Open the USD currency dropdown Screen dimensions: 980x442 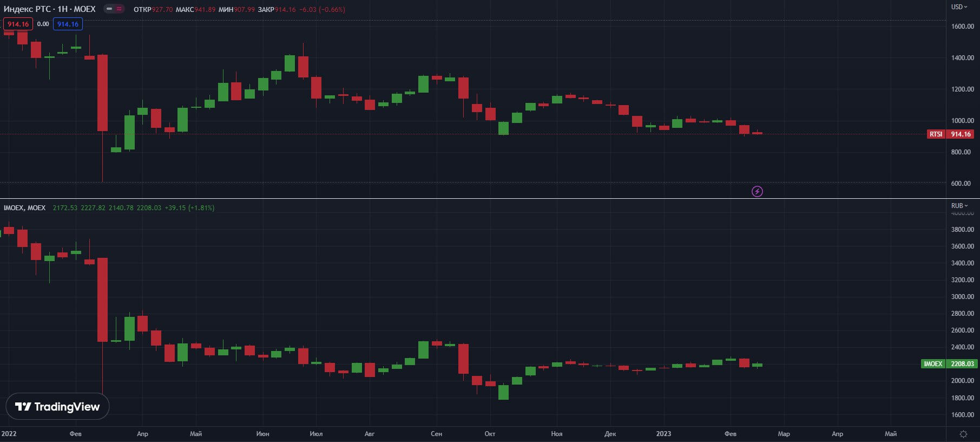959,7
